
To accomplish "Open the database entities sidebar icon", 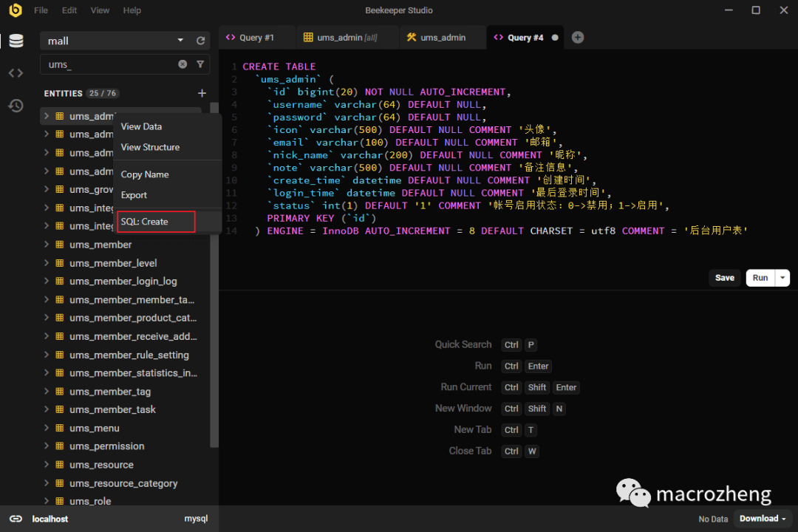I will [x=16, y=41].
